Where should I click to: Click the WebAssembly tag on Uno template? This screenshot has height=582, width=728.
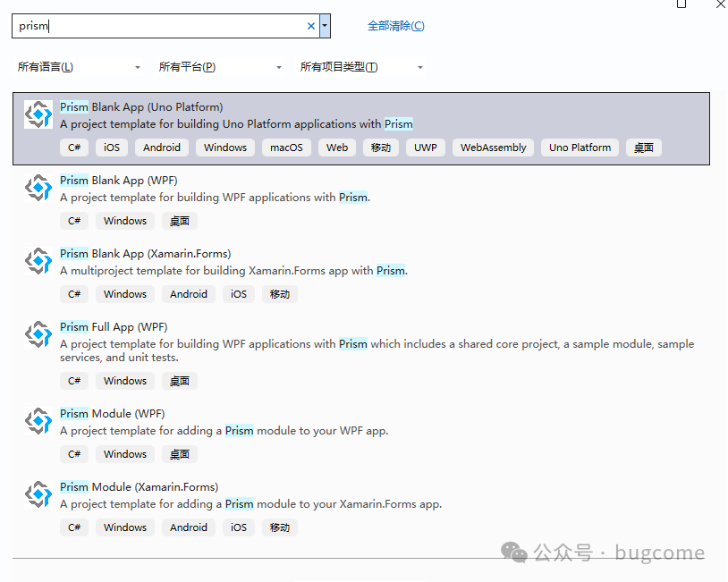click(x=493, y=148)
